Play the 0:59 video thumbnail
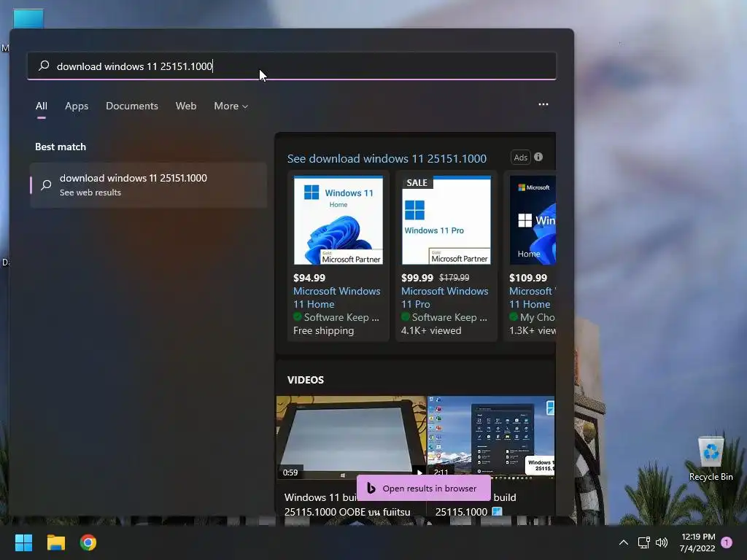Viewport: 747px width, 560px height. (351, 437)
